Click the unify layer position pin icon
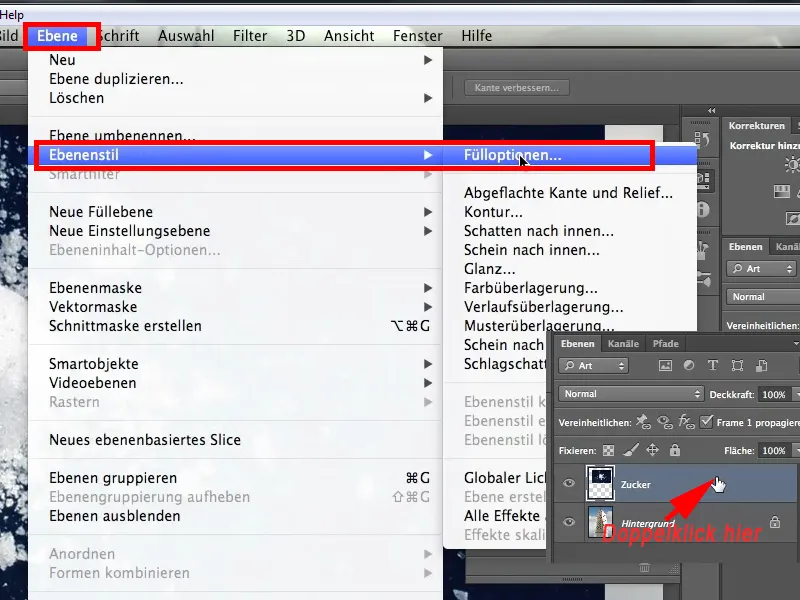This screenshot has width=800, height=600. [642, 422]
